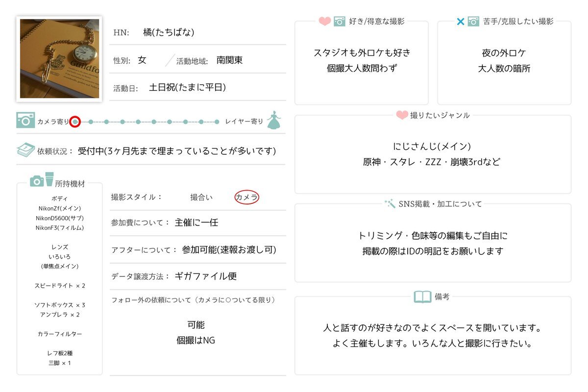Click the open book icon beside 備考
The width and height of the screenshot is (588, 392).
pos(423,296)
